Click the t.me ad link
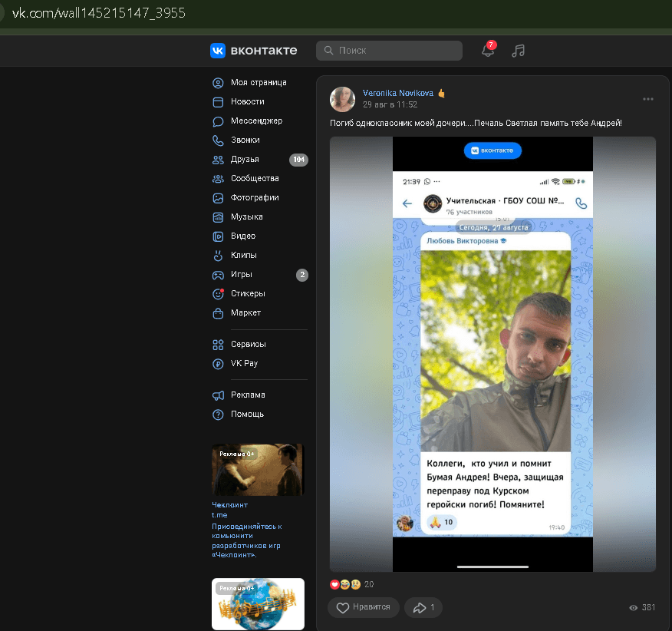672x631 pixels. [219, 515]
